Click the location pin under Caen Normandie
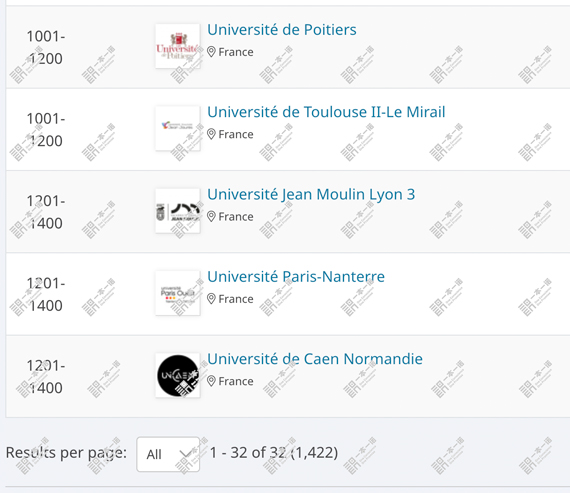This screenshot has height=493, width=570. [211, 381]
